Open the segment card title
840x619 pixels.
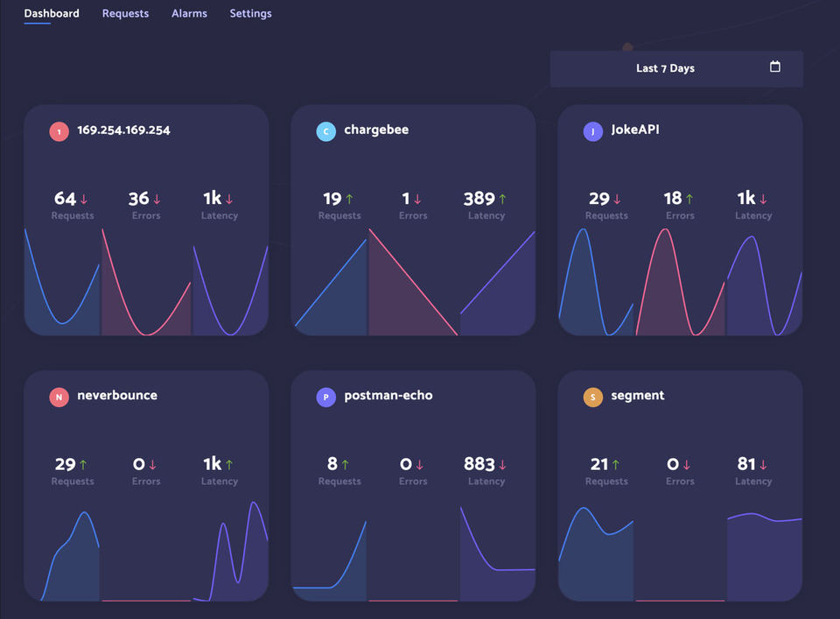[x=638, y=396]
